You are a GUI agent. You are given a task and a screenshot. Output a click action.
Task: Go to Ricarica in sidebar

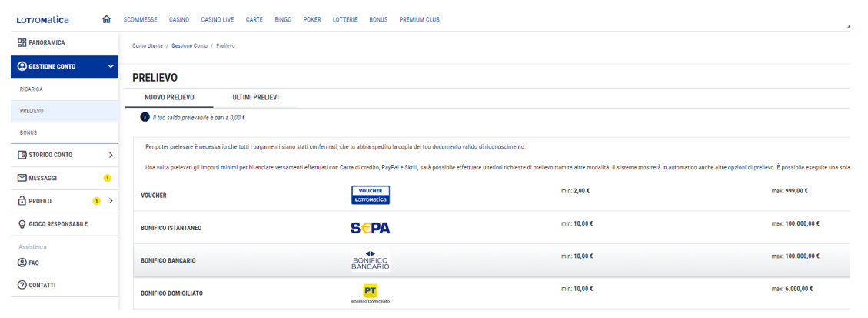32,89
